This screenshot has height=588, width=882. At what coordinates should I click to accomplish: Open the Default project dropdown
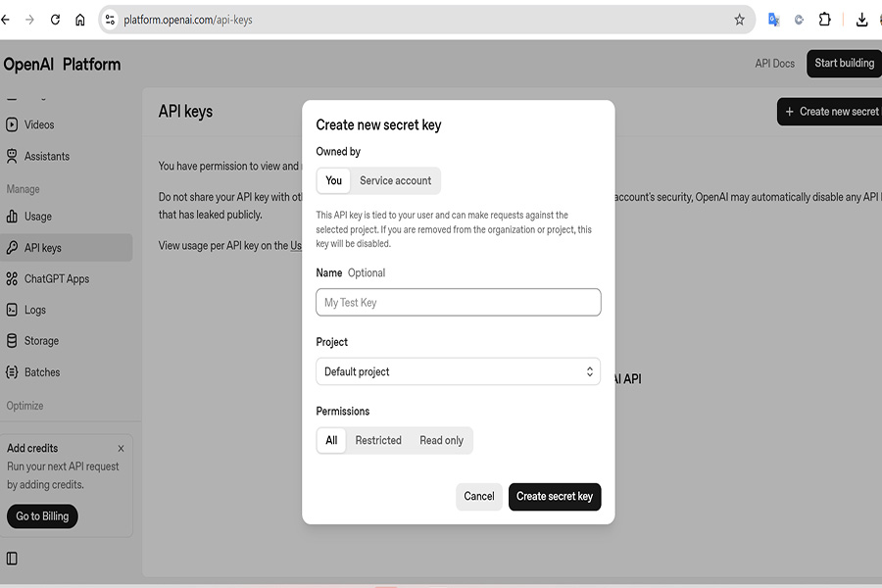[x=458, y=371]
